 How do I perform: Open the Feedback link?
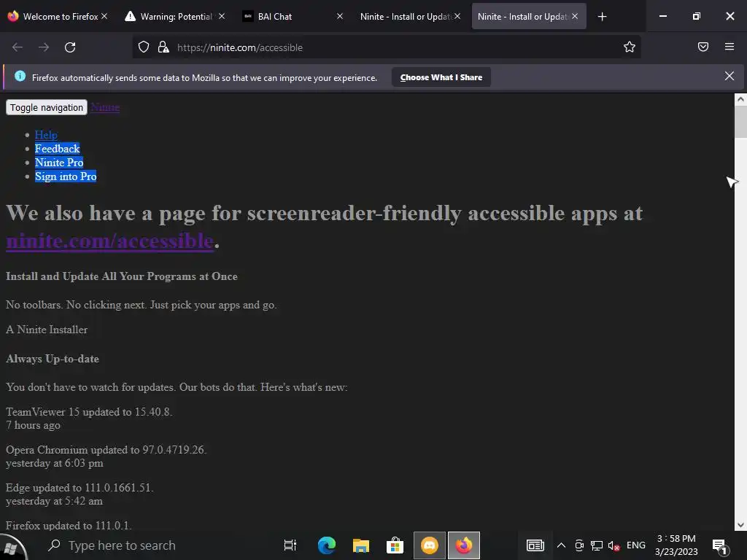57,149
